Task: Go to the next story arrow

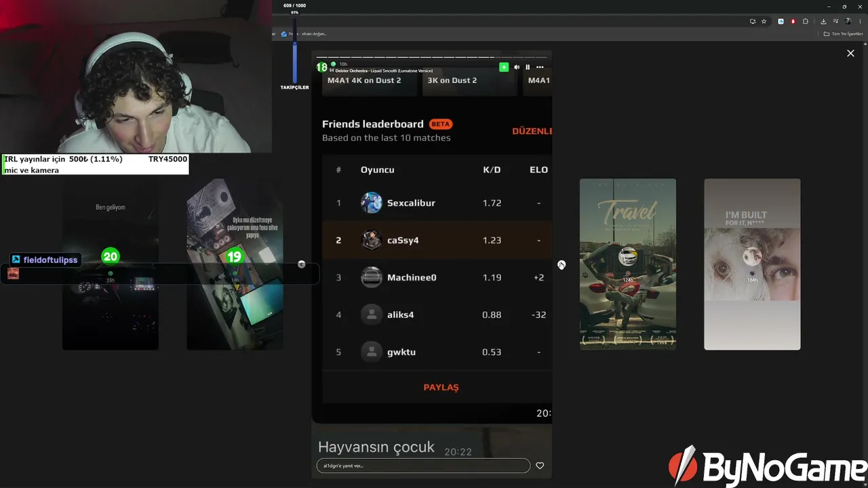Action: (x=561, y=264)
